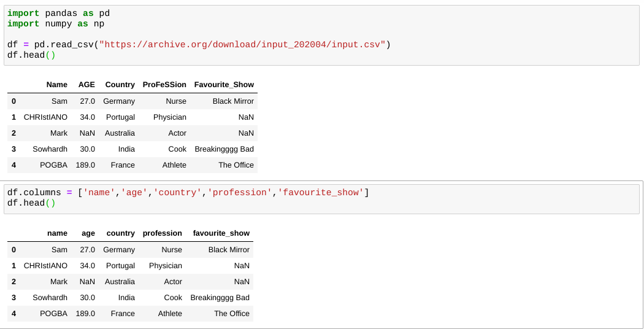The width and height of the screenshot is (644, 329).
Task: Click 'Sowhardh' in the table with ProFeSSion header
Action: [50, 149]
